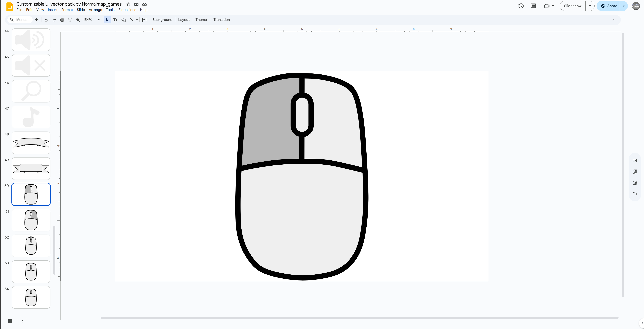Open the Share options dropdown arrow
The width and height of the screenshot is (644, 329).
click(623, 6)
